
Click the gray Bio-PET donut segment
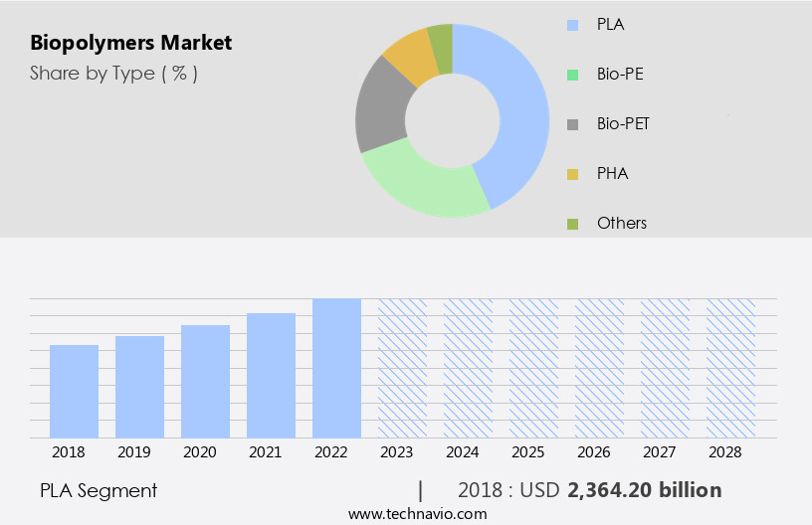click(x=381, y=107)
